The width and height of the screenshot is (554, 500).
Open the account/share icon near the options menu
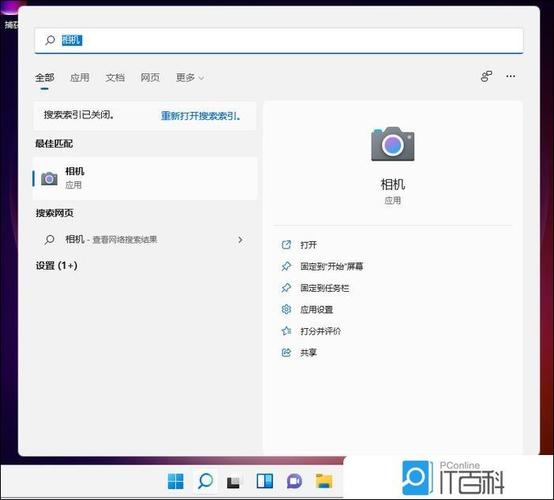click(487, 76)
